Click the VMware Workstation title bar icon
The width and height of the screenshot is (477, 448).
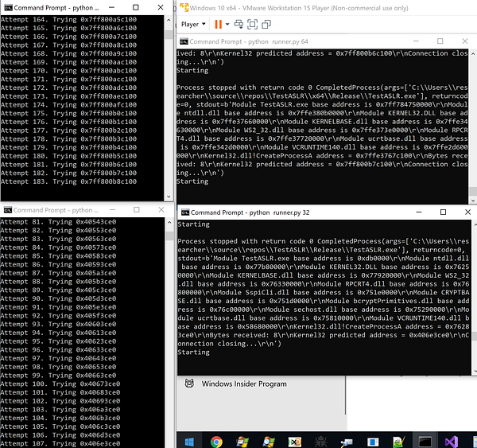tap(184, 8)
